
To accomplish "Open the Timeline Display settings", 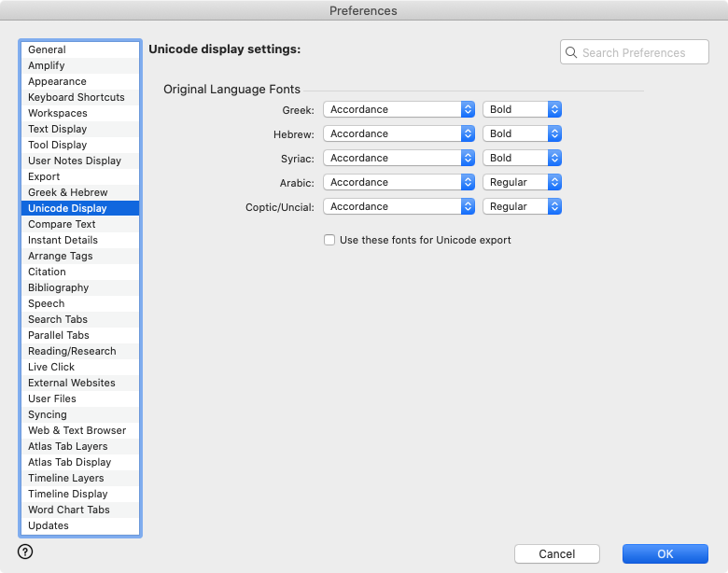I will 67,494.
